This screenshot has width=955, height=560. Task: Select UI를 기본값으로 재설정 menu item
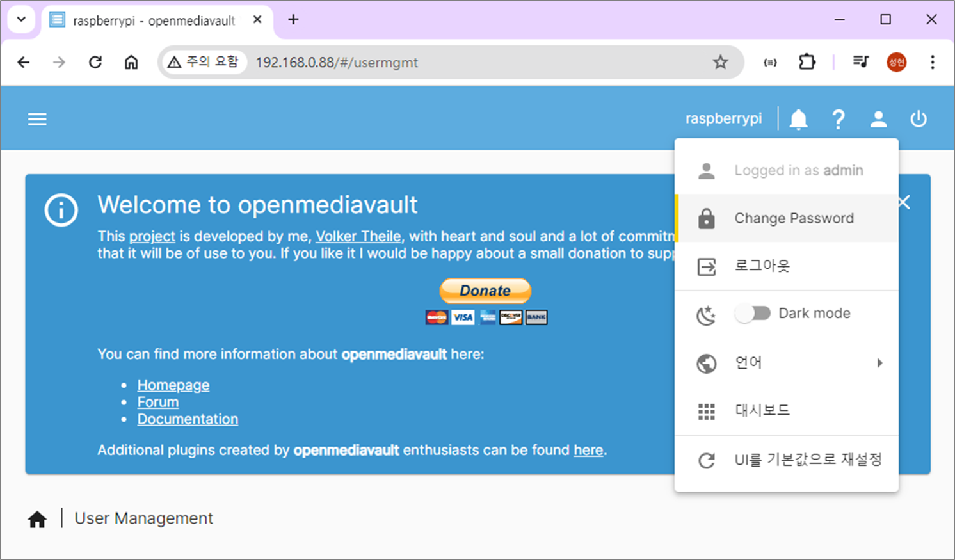[787, 460]
